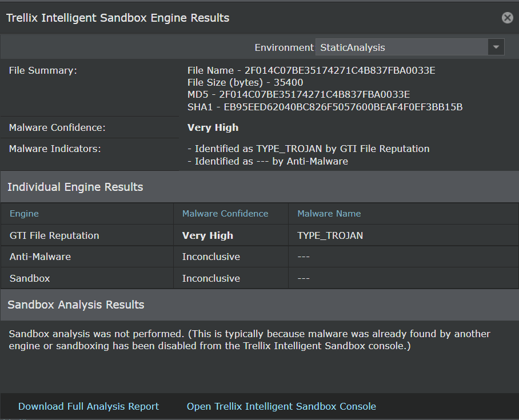Download Full Analysis Report
Image resolution: width=519 pixels, height=420 pixels.
tap(89, 406)
